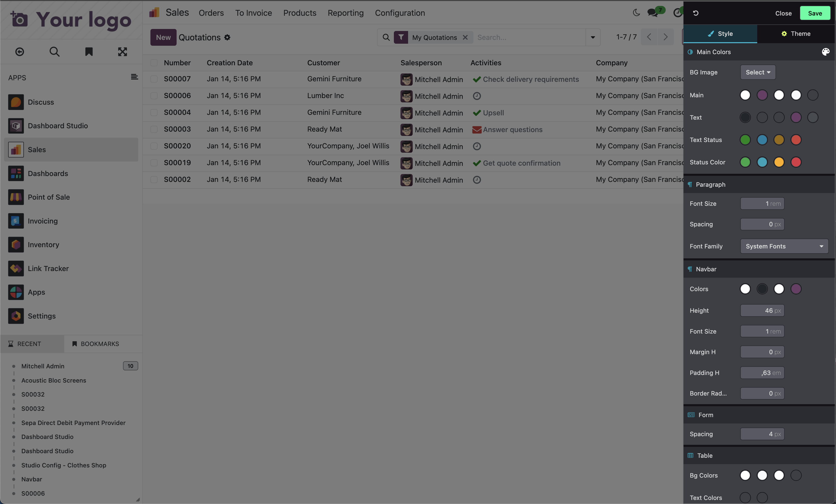The width and height of the screenshot is (836, 504).
Task: Open the Reporting menu
Action: pos(345,13)
